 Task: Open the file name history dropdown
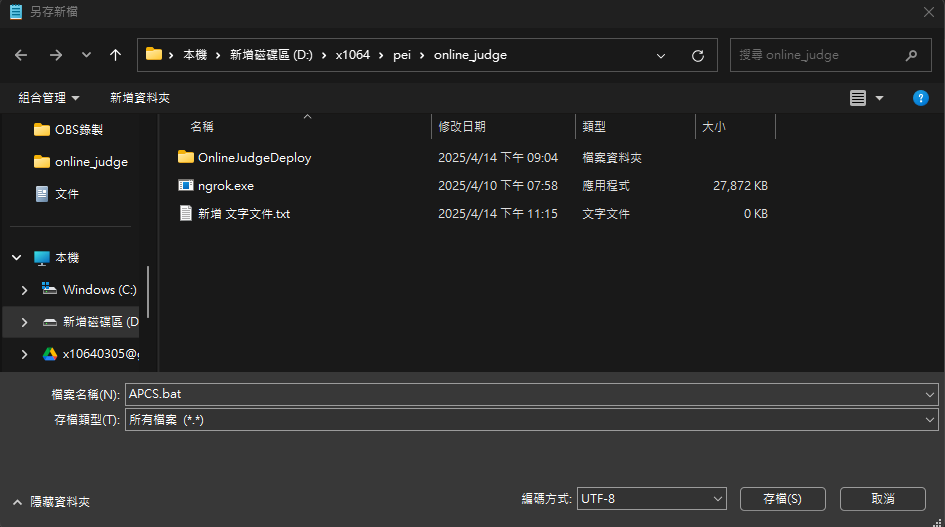pyautogui.click(x=930, y=394)
